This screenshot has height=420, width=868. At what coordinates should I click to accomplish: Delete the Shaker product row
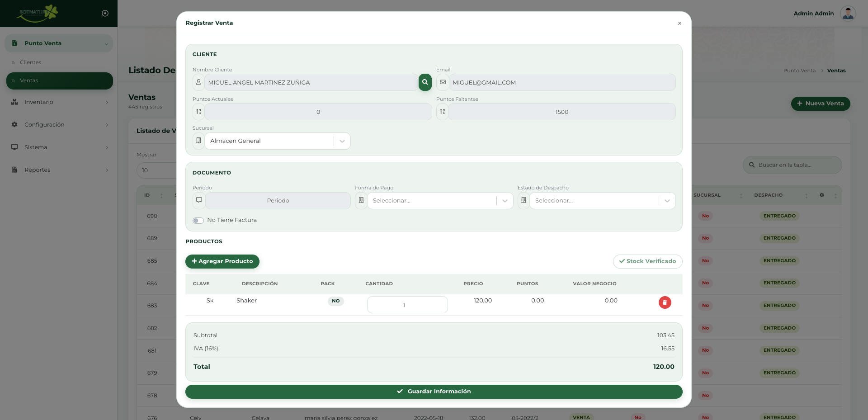(x=665, y=302)
